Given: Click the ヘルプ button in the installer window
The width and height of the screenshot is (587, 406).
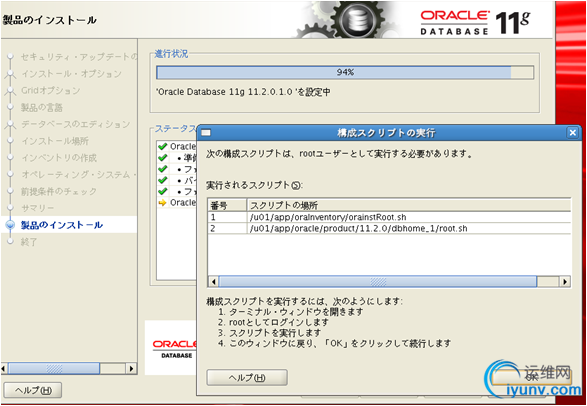Looking at the screenshot, I should click(x=33, y=390).
